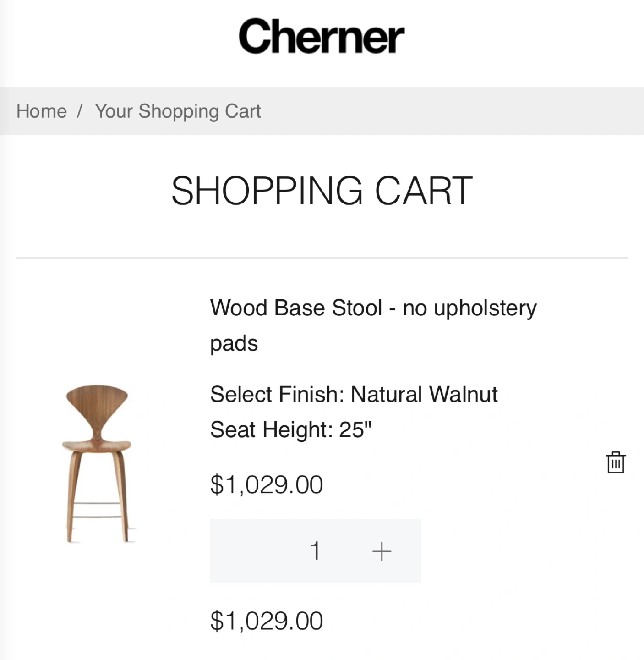Click the Seat Height label
The image size is (644, 660).
point(271,430)
